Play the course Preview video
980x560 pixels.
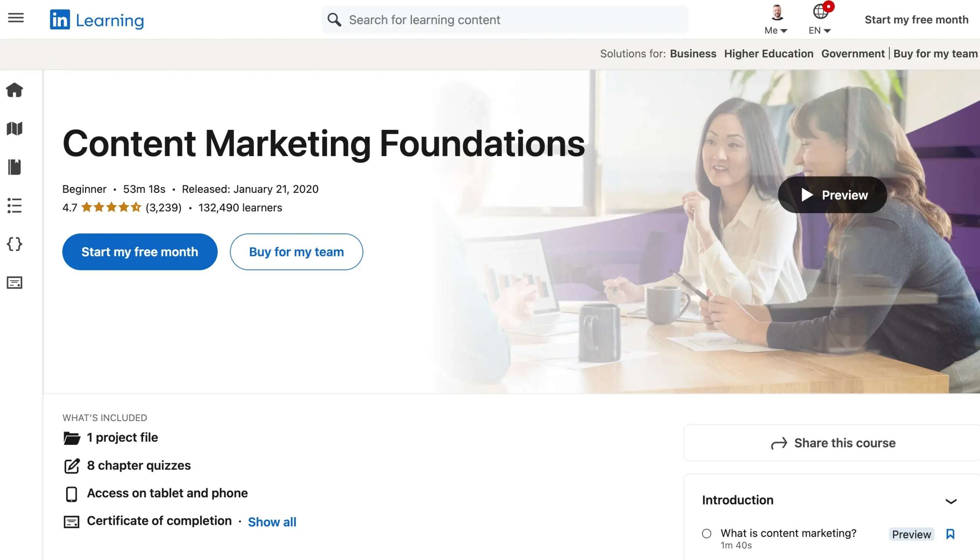[832, 195]
